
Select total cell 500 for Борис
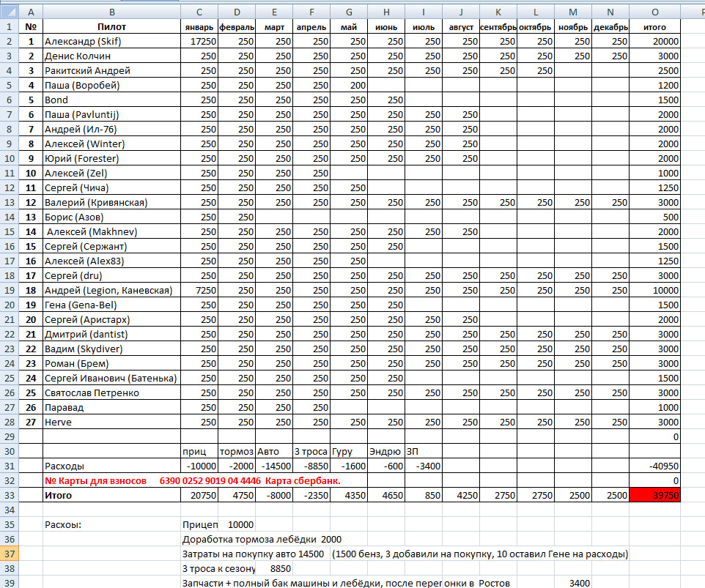point(654,217)
